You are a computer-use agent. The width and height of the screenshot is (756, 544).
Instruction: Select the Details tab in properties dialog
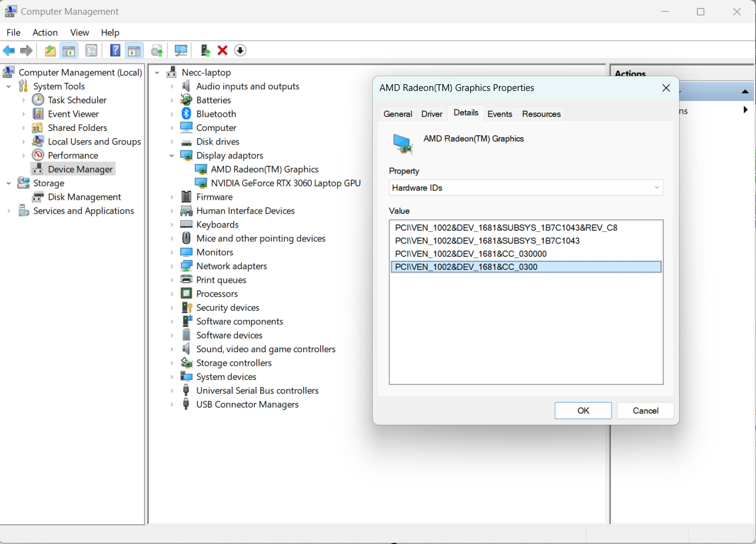(x=466, y=112)
